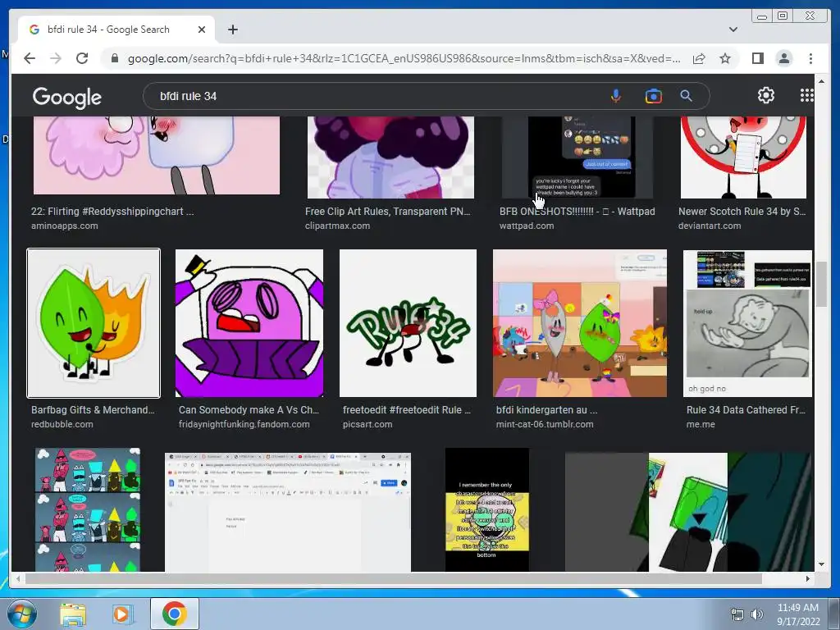
Task: Select the Google Docs screenshot thumbnail
Action: click(288, 512)
